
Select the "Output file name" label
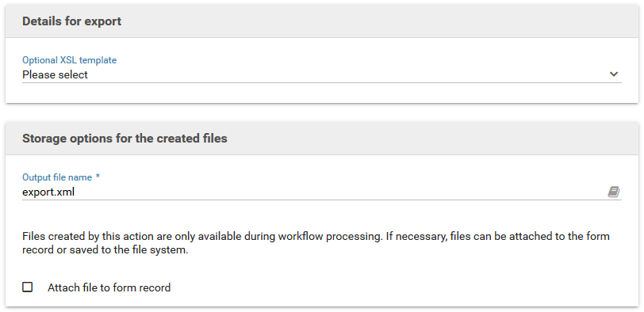pos(57,177)
